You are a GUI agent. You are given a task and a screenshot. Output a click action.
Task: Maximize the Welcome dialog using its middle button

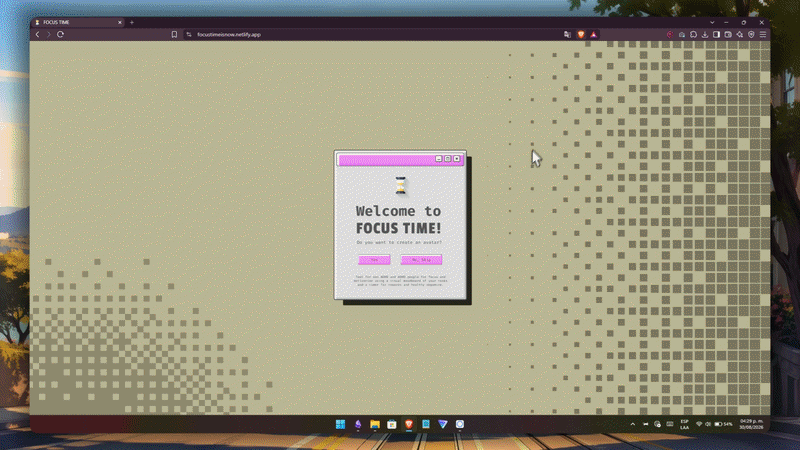[447, 159]
